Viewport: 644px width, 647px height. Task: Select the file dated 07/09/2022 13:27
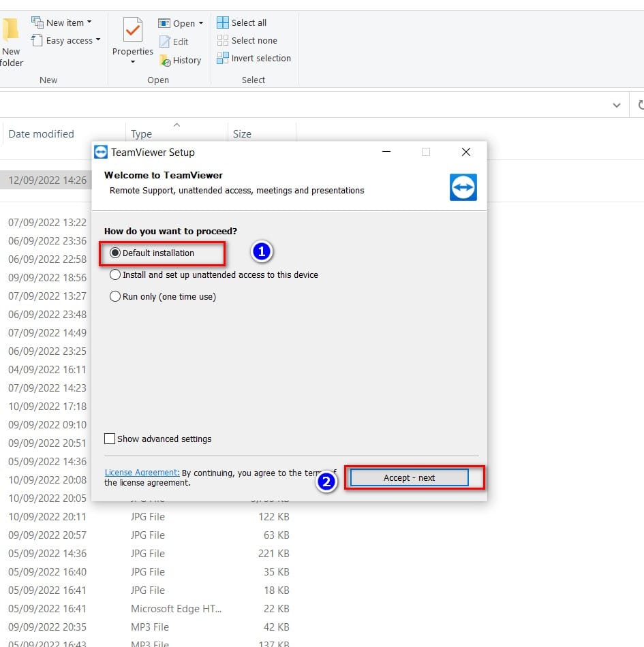(48, 296)
